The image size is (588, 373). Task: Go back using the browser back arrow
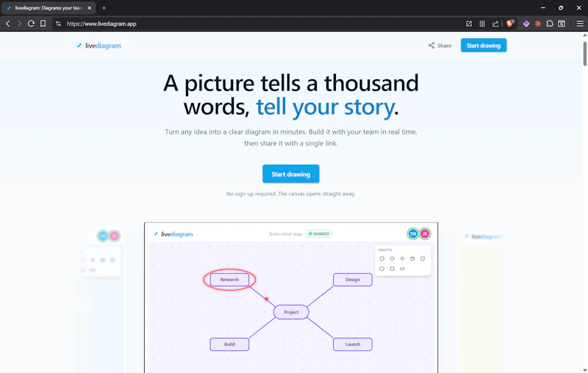tap(8, 23)
